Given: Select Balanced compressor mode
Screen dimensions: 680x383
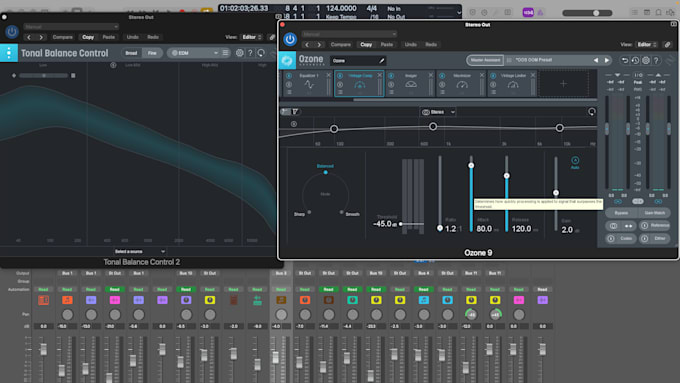Looking at the screenshot, I should (325, 166).
